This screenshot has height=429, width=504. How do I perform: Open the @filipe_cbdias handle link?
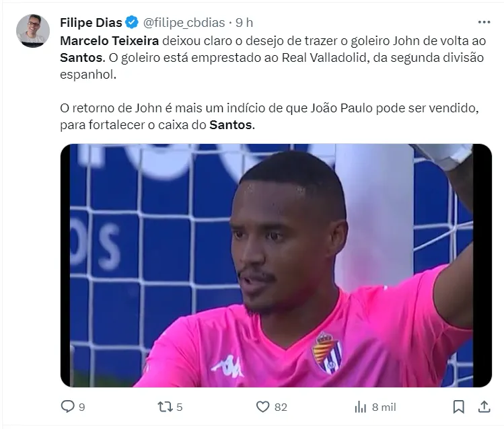point(184,23)
